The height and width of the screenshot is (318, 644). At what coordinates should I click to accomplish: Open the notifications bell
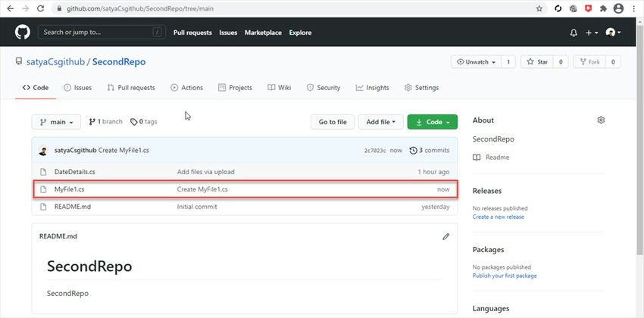pos(574,33)
